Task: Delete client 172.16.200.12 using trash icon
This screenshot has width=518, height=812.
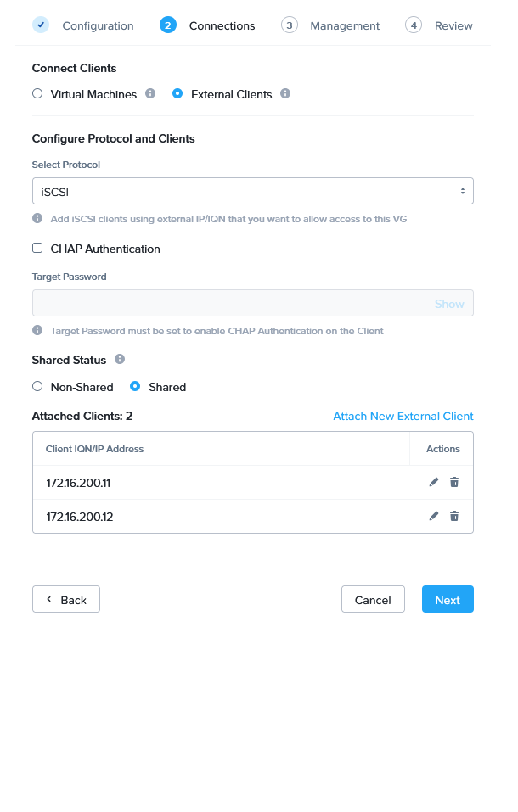Action: point(454,516)
